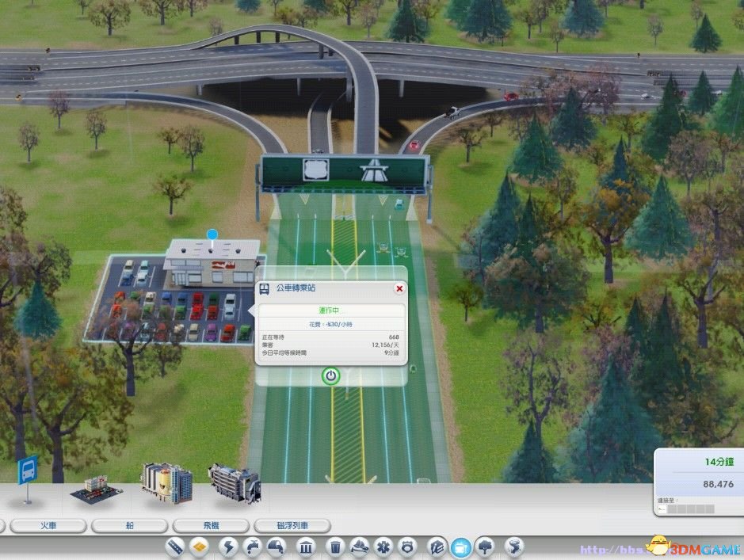The height and width of the screenshot is (560, 744).
Task: Click the bus transfer station building
Action: tap(211, 263)
